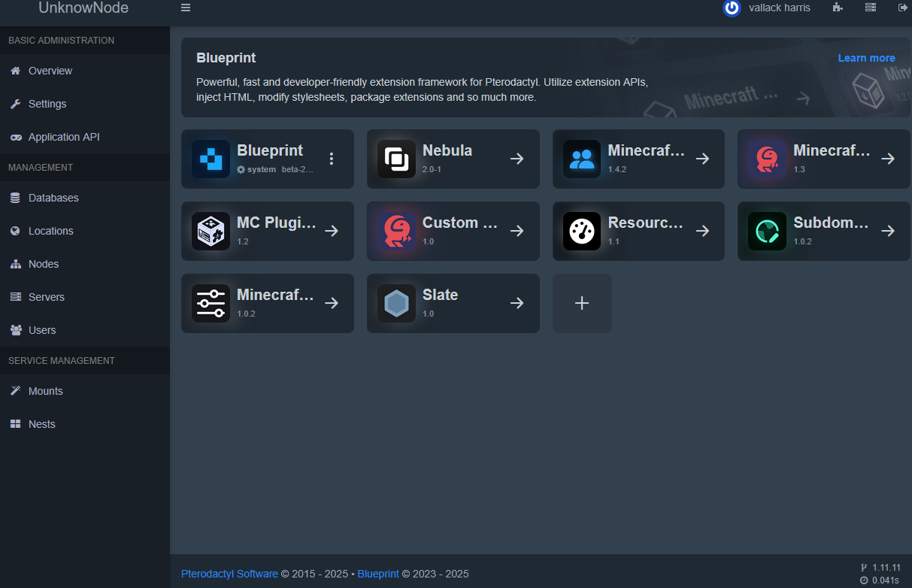Click the UnknowNode panel title

(83, 8)
